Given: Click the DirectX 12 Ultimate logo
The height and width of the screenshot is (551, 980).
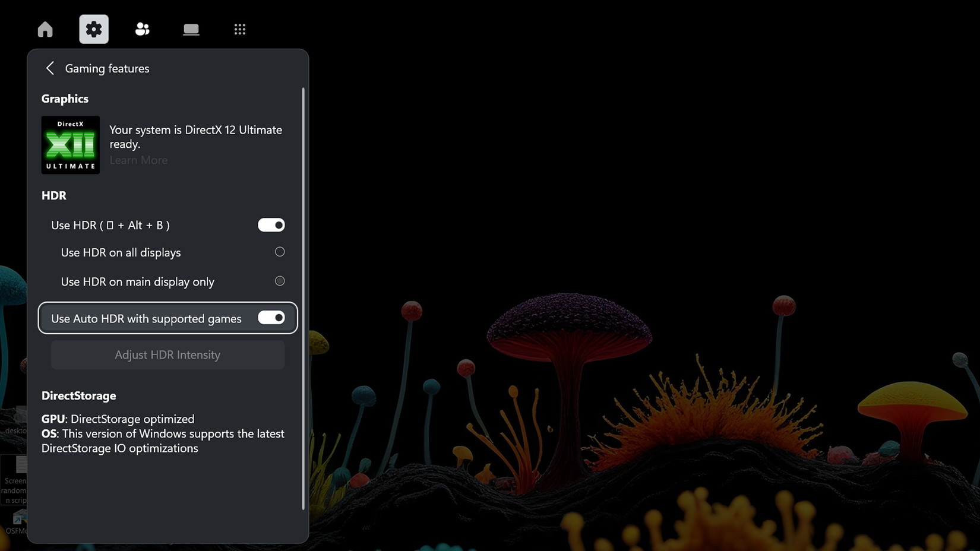Looking at the screenshot, I should pos(71,145).
